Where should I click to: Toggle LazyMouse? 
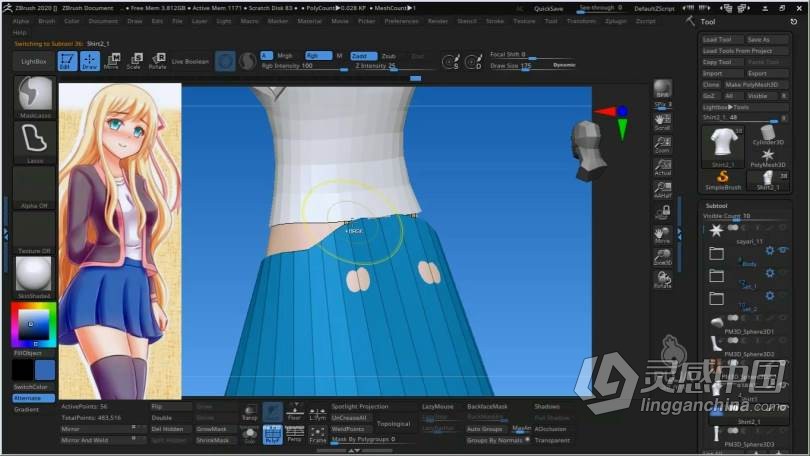[x=438, y=406]
